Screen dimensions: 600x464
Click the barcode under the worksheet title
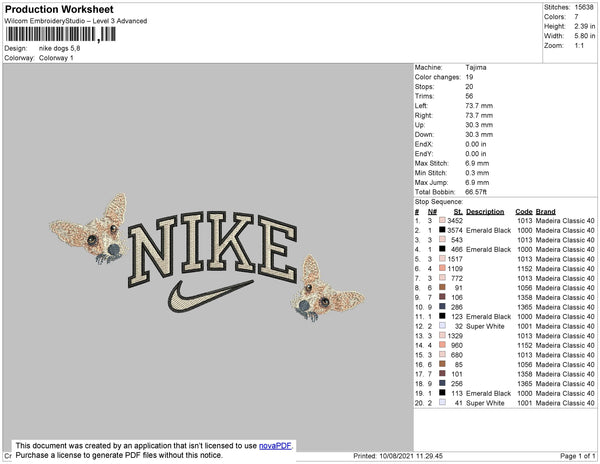click(x=60, y=34)
